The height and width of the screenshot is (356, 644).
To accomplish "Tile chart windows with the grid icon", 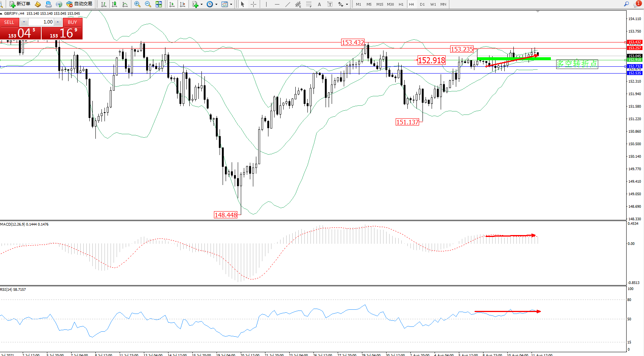I will click(x=159, y=4).
